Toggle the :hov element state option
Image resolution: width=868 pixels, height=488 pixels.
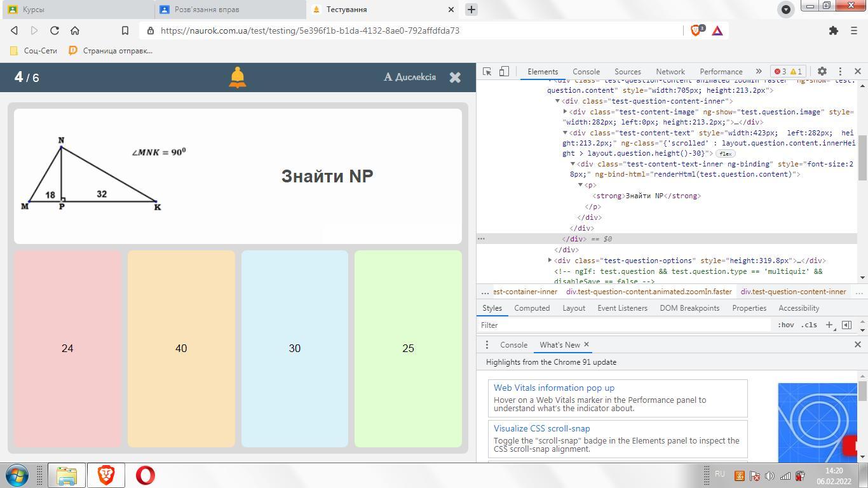[x=785, y=325]
